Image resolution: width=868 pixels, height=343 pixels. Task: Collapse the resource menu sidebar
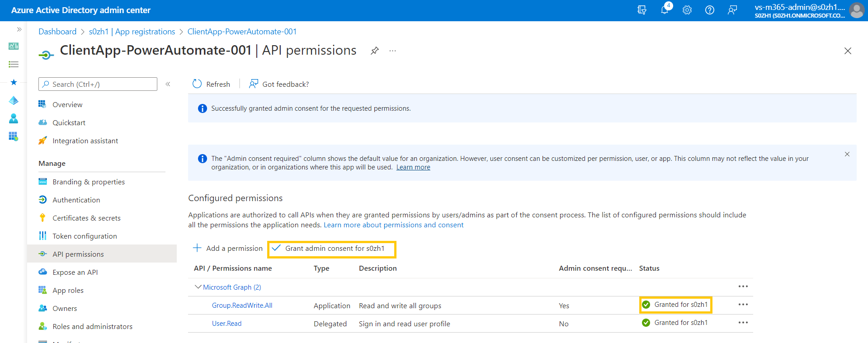(168, 84)
